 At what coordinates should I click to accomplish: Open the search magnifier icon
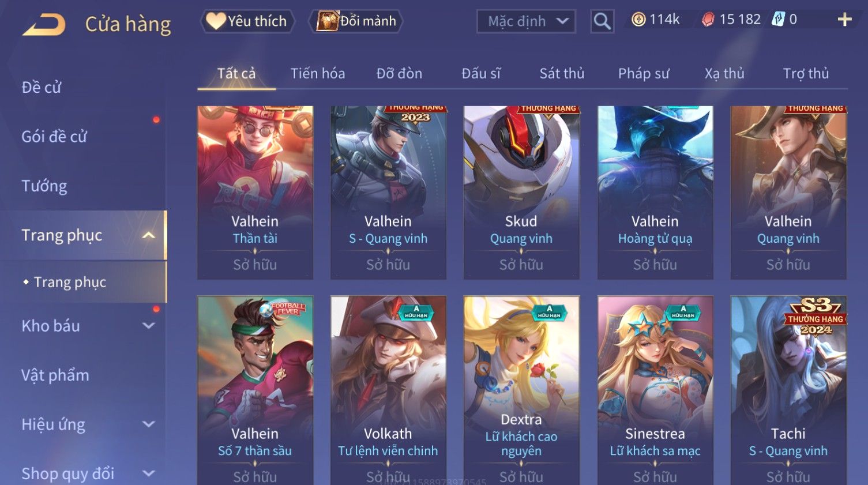pos(602,21)
